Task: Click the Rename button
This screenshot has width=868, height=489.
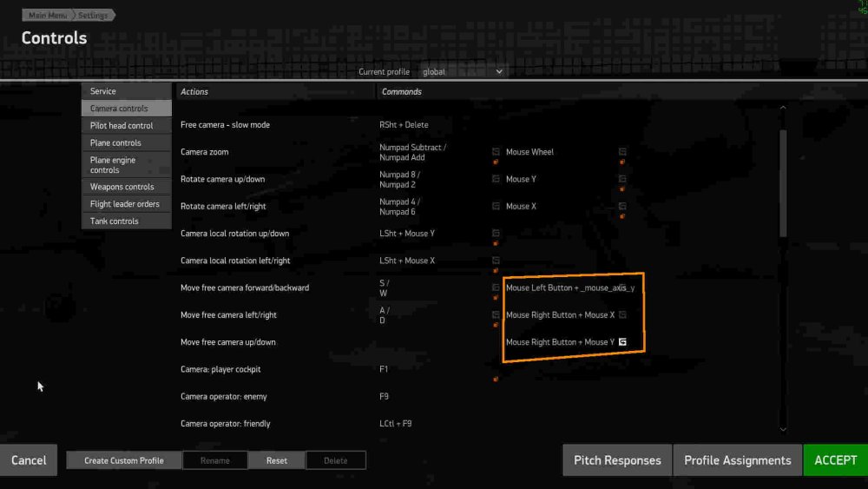Action: click(x=214, y=460)
